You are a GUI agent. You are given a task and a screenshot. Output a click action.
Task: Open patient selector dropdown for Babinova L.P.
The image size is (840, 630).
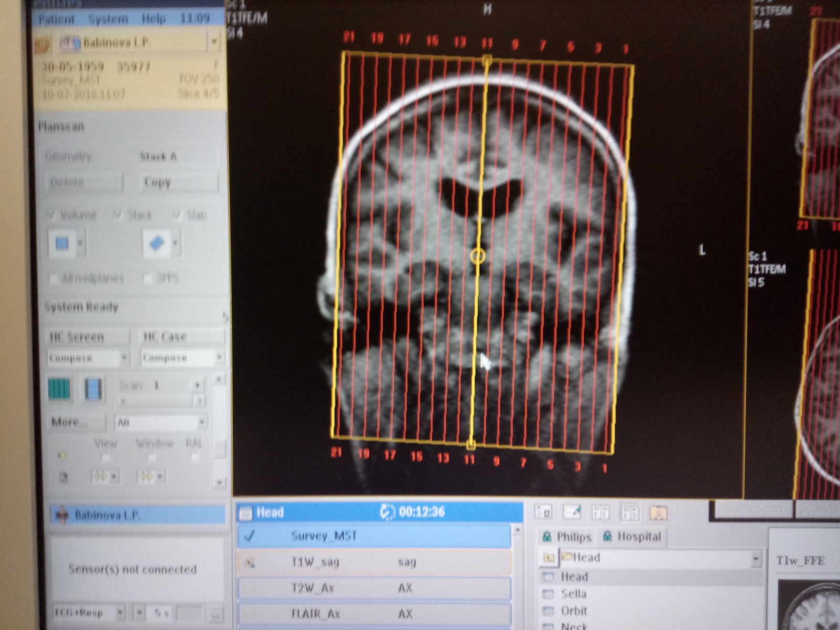pyautogui.click(x=214, y=41)
